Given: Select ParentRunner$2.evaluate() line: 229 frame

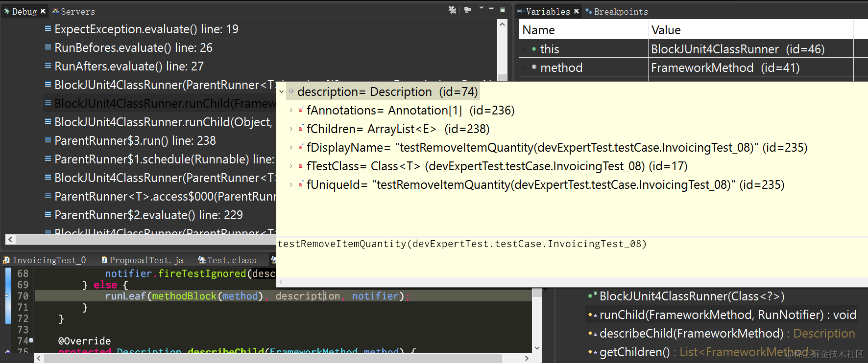Looking at the screenshot, I should [148, 215].
